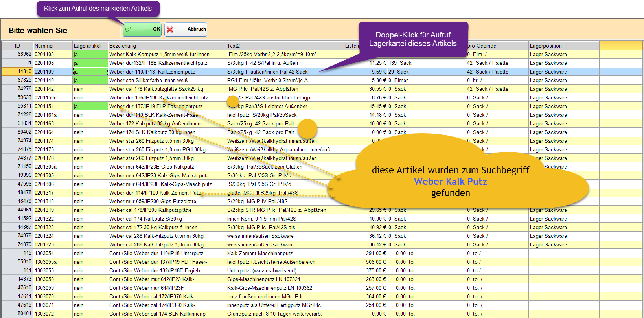Click the Nummer column header
This screenshot has height=318, width=644.
(53, 46)
